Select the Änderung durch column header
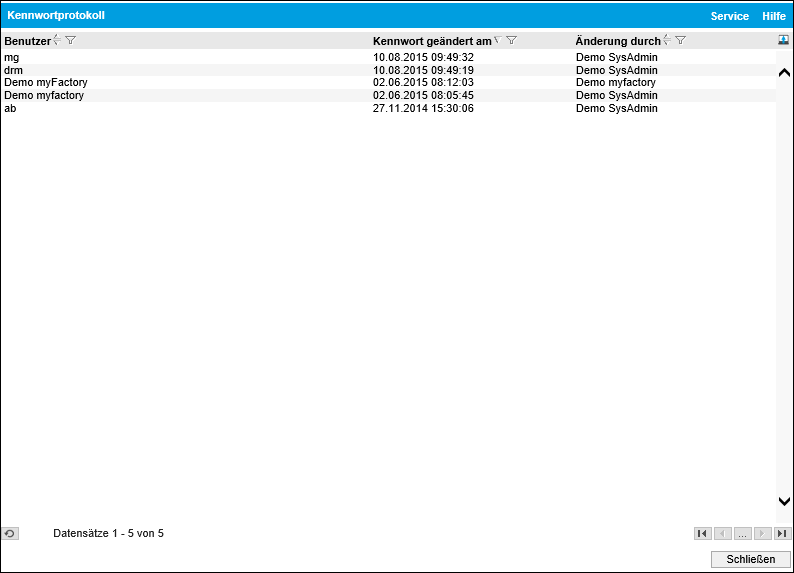The width and height of the screenshot is (794, 573). click(618, 41)
